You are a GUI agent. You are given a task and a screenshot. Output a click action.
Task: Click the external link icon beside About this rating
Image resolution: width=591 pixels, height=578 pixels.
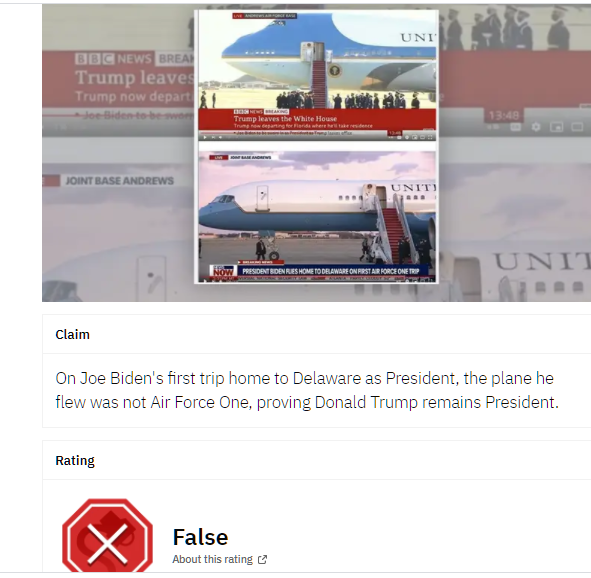tap(262, 560)
